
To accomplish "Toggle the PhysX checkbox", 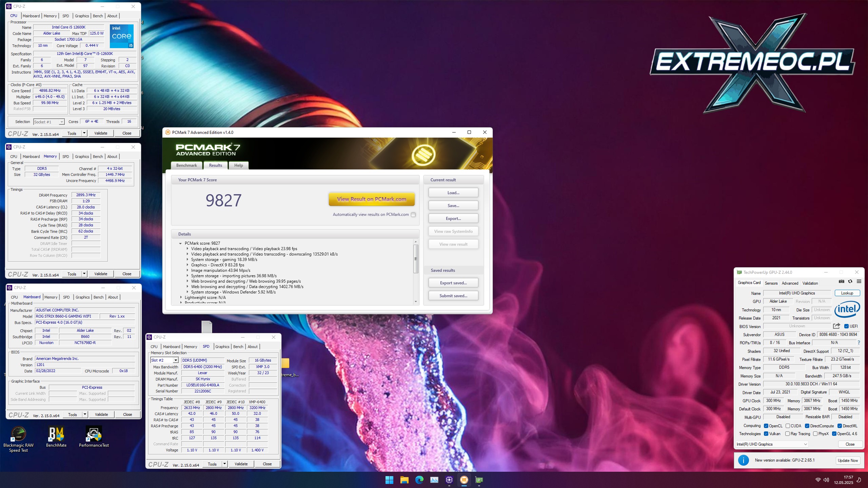I will [x=815, y=434].
